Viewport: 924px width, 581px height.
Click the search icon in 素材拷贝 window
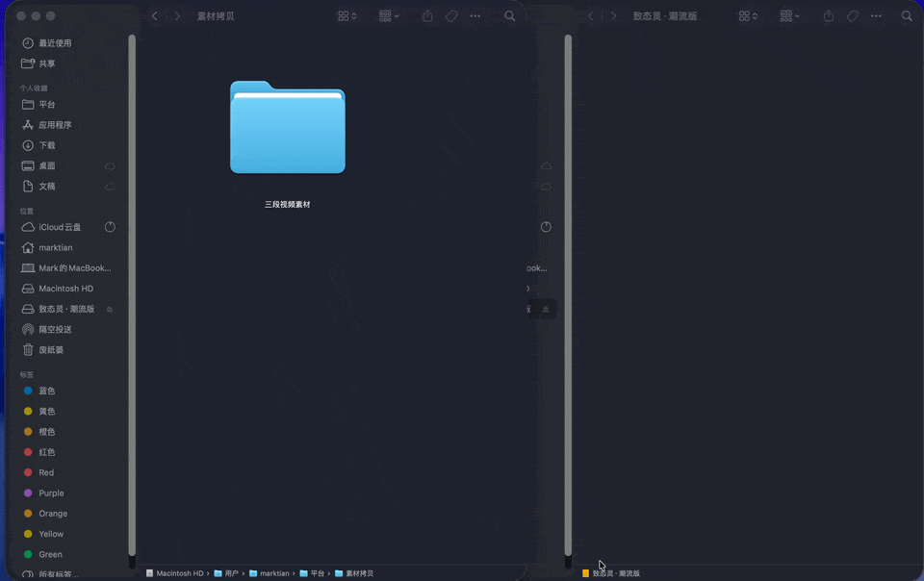click(510, 16)
